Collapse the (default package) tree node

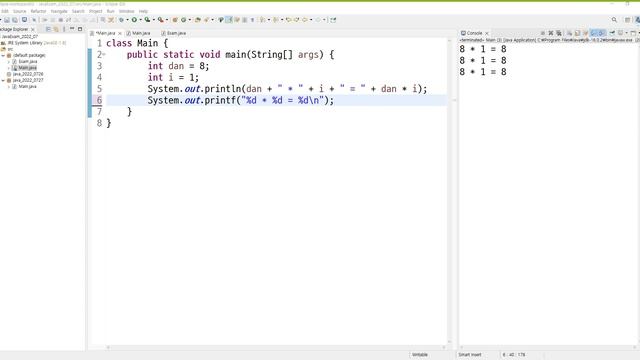3,56
